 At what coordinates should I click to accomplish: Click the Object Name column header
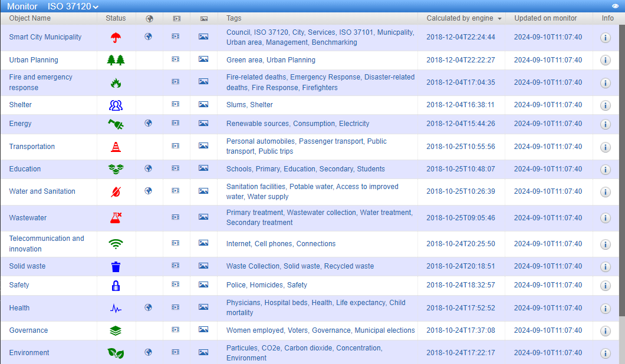(x=30, y=18)
